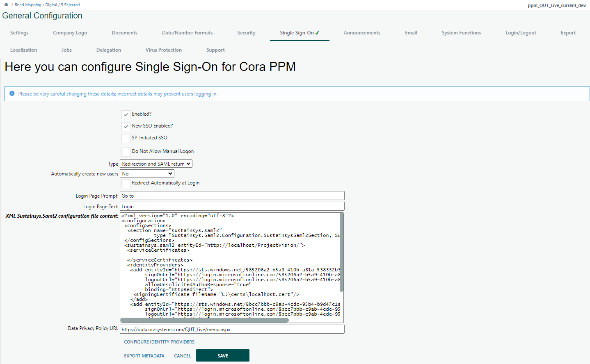Click the Login Page Text field
This screenshot has width=590, height=364.
(x=232, y=206)
